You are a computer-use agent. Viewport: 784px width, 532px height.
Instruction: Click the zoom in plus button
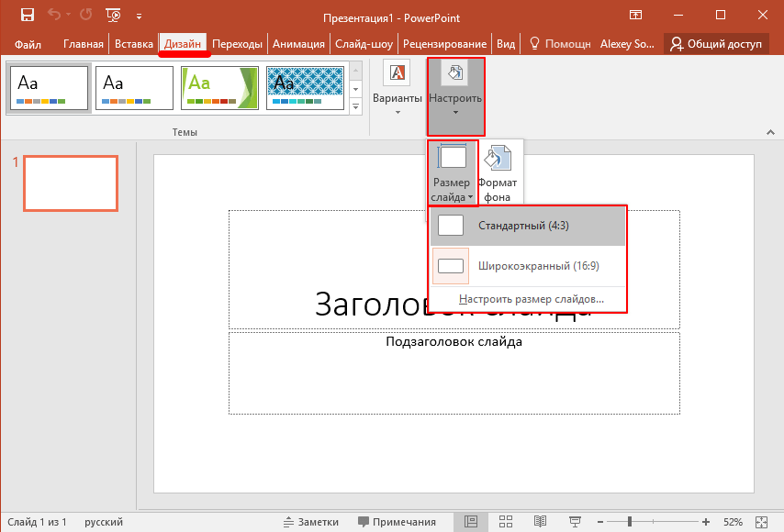705,522
